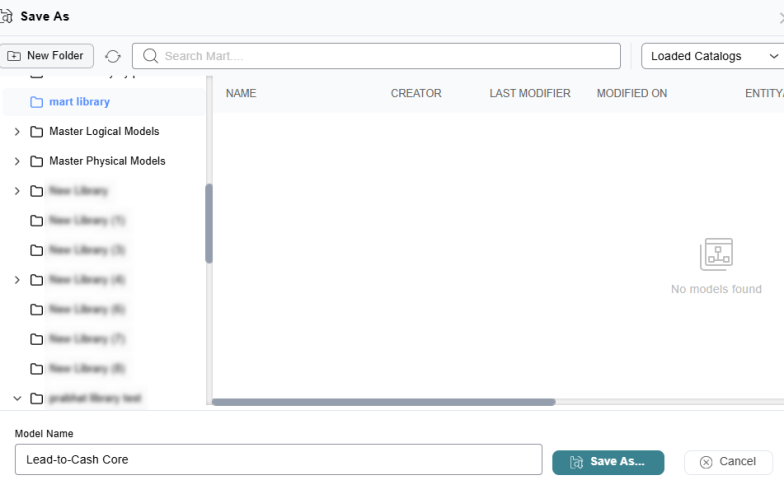Viewport: 784px width, 480px height.
Task: Click the magnifier icon in the search box
Action: [x=150, y=56]
